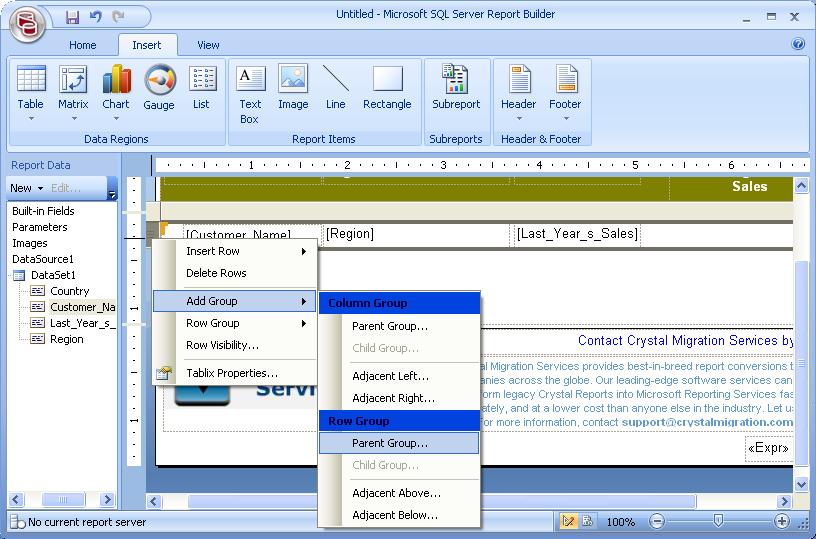The height and width of the screenshot is (539, 816).
Task: Zoom out with the minus button
Action: (657, 521)
